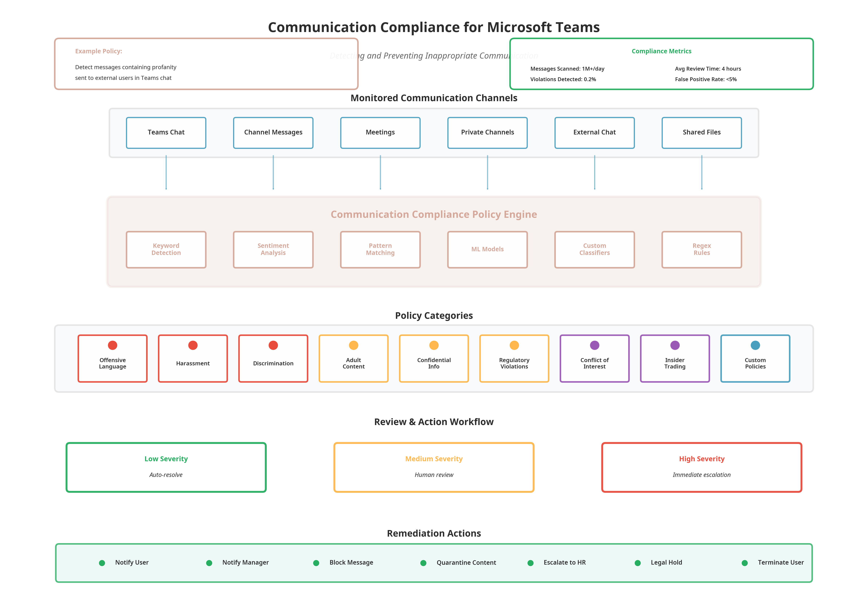This screenshot has height=595, width=868.
Task: Click the green bullet beside Quarantine Content
Action: [x=423, y=562]
